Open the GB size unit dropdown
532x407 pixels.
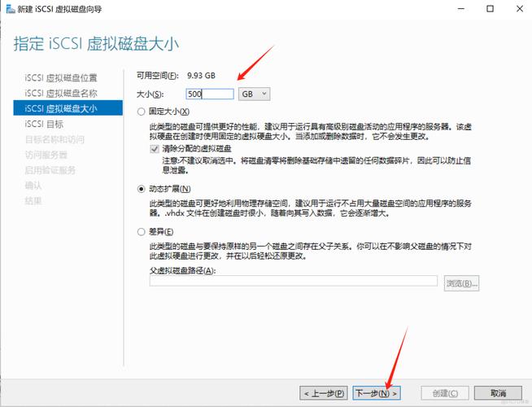(x=255, y=94)
